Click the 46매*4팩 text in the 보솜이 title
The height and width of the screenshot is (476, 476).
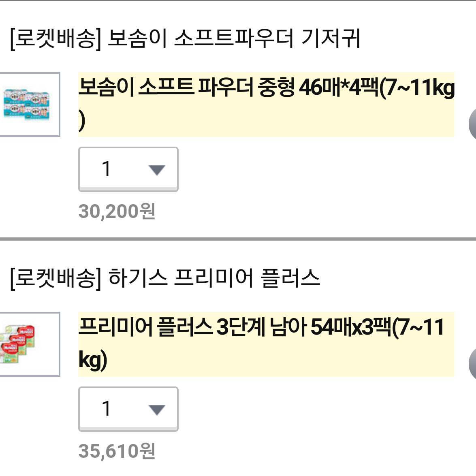tap(339, 88)
